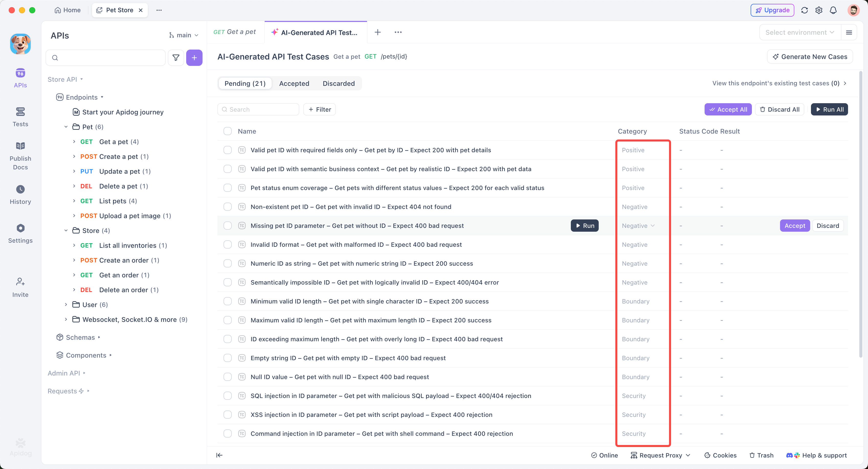Open the Tests section in sidebar
This screenshot has width=868, height=469.
tap(20, 116)
